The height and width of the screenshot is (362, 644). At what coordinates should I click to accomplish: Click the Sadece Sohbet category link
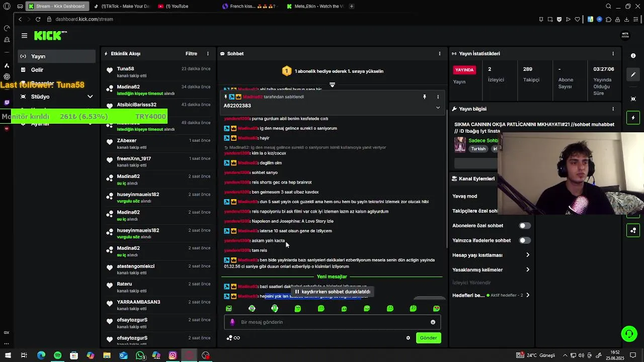[483, 141]
